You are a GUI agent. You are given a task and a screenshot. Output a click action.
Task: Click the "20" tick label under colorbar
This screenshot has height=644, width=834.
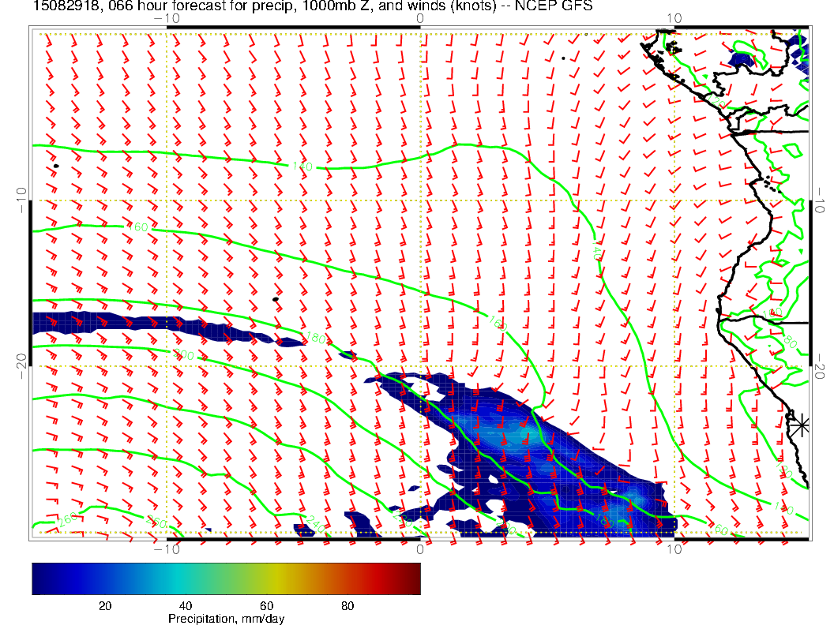(x=104, y=605)
